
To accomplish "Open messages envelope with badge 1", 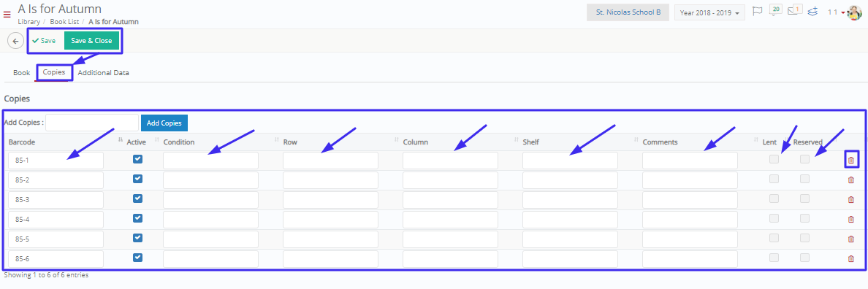I will point(795,10).
